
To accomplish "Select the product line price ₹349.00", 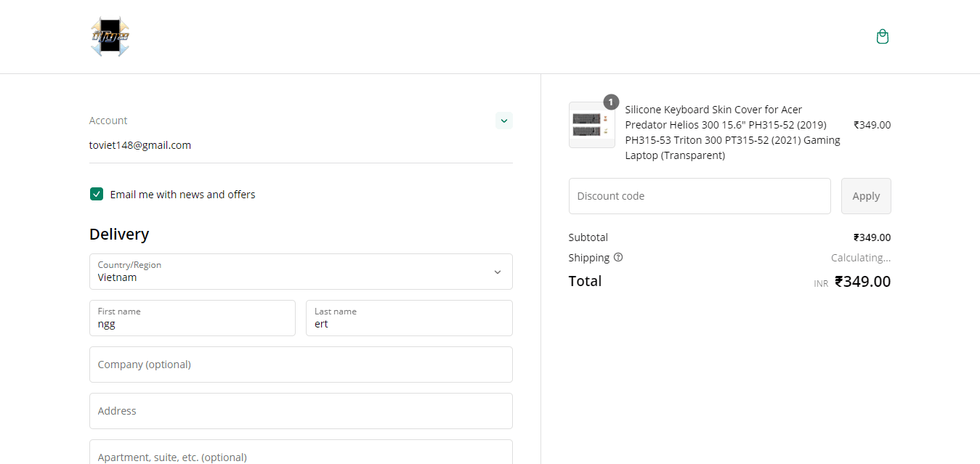I will click(x=872, y=125).
